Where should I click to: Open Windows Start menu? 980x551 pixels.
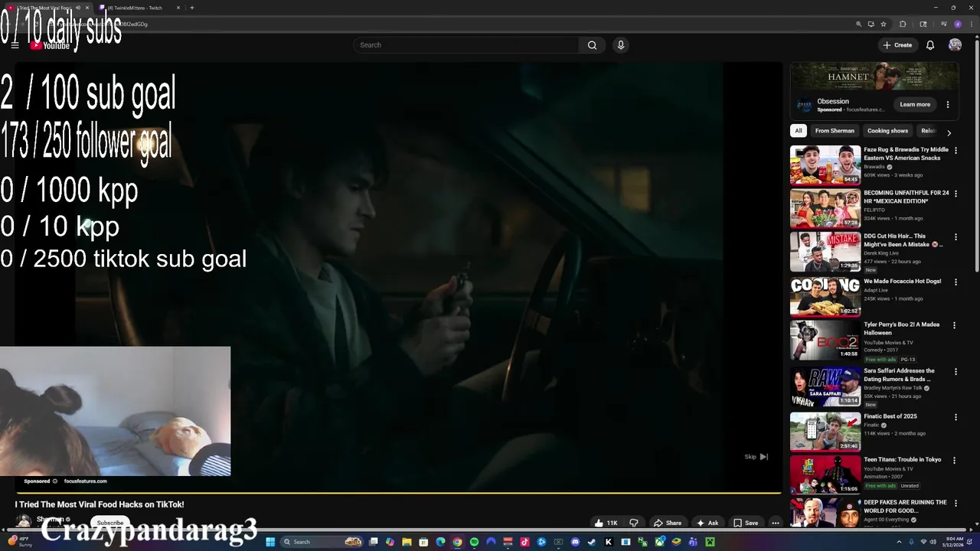coord(269,542)
